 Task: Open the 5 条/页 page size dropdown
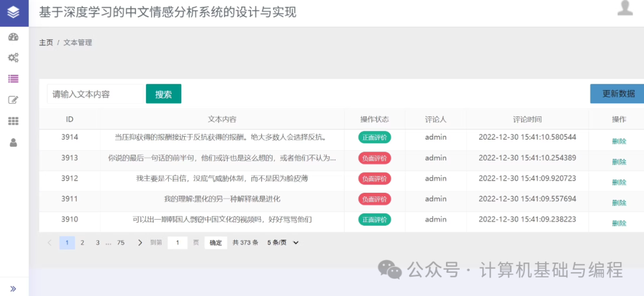[283, 243]
